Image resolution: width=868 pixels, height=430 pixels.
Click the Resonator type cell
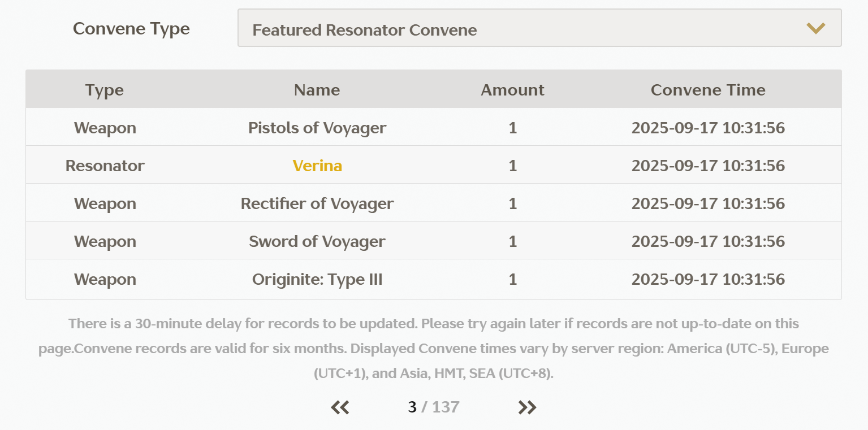click(105, 166)
